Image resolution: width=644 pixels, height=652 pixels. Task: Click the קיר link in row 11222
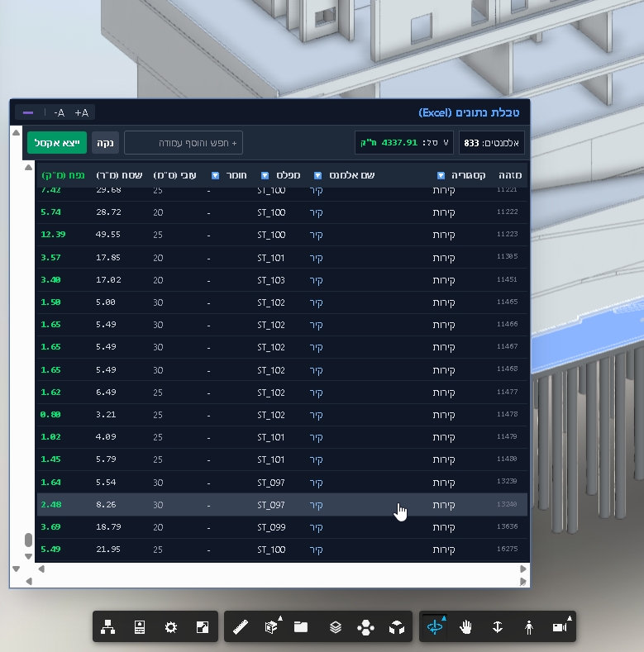pyautogui.click(x=316, y=212)
